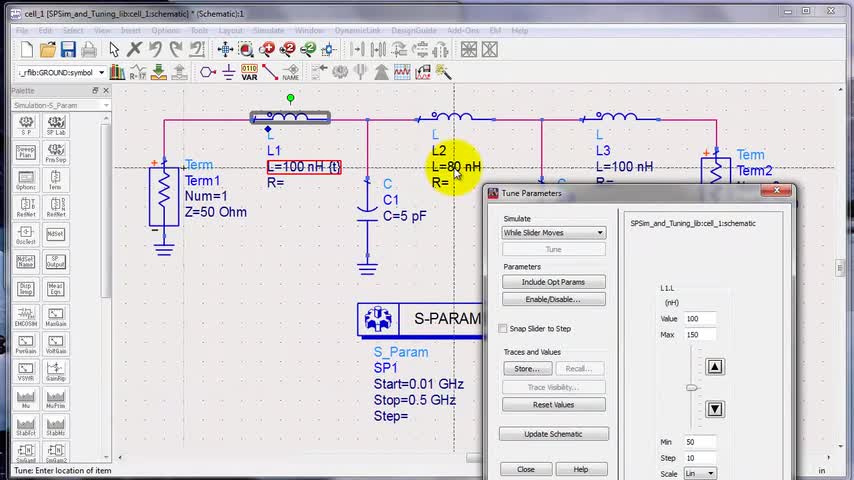
Task: Activate the select pointer tool
Action: pos(114,50)
